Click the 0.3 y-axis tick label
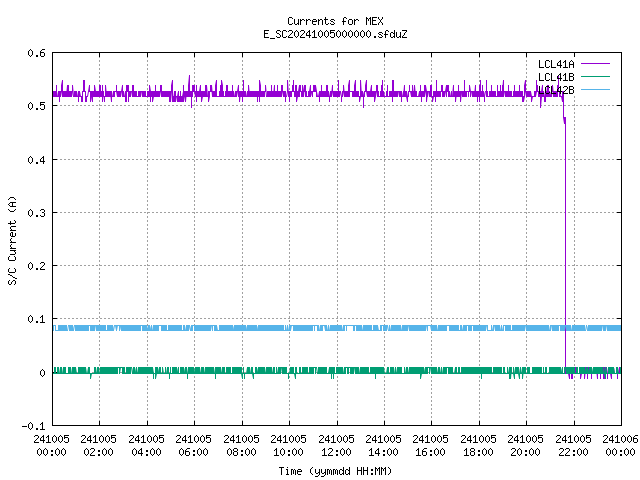The height and width of the screenshot is (480, 640). (x=36, y=213)
